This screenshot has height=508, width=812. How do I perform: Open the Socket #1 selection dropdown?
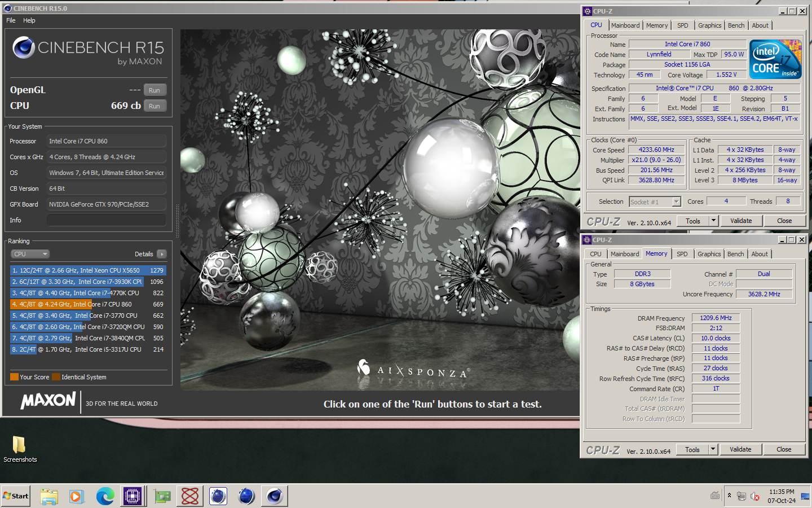pos(655,202)
